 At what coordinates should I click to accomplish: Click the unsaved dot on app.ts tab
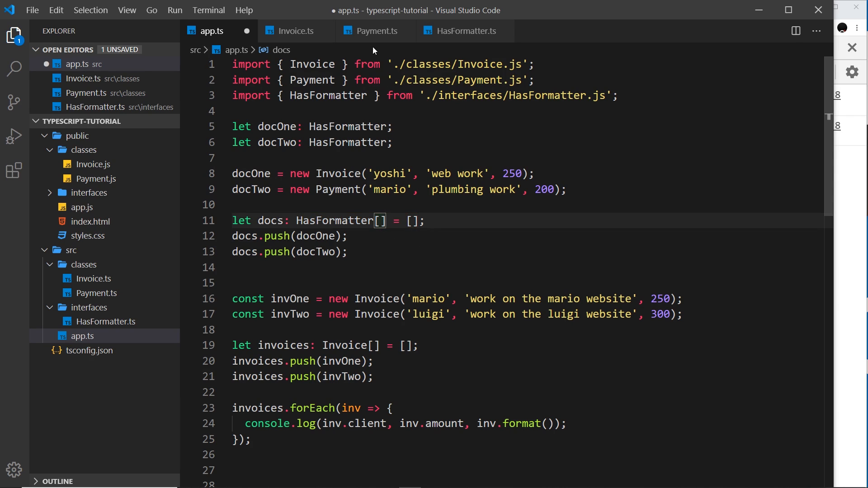coord(247,31)
